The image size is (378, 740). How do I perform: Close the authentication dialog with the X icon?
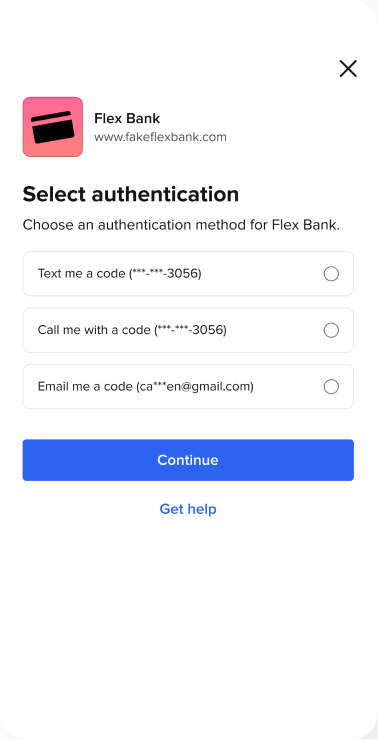point(348,69)
